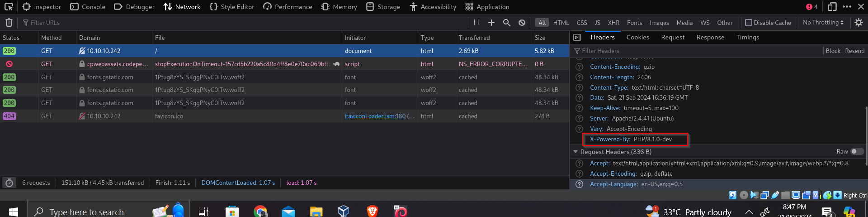Open request blocking panel icon
Image resolution: width=868 pixels, height=217 pixels.
pos(522,23)
